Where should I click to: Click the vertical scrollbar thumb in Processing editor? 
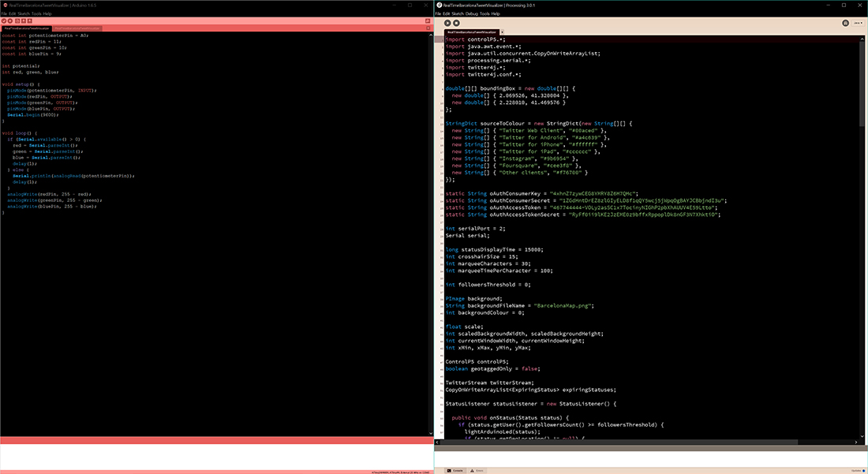[862, 83]
